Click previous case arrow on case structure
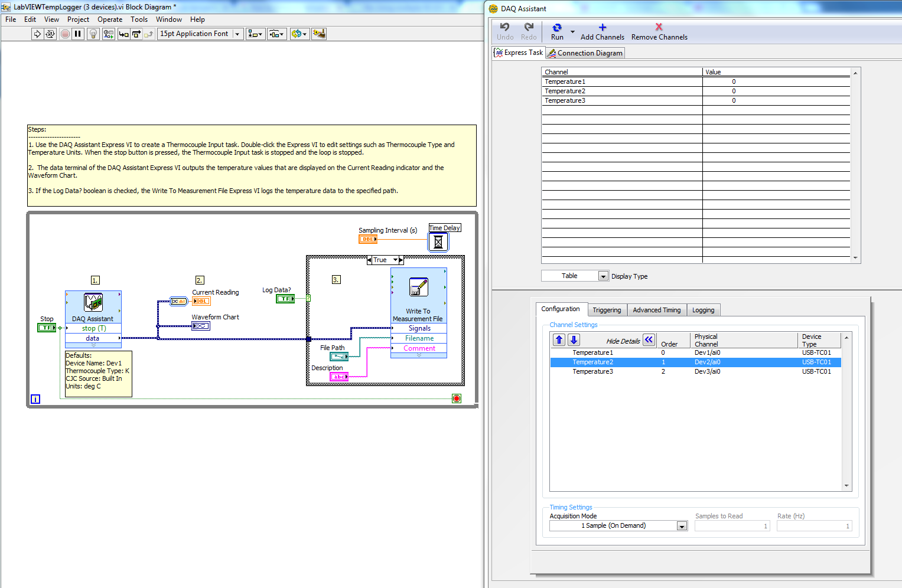Viewport: 902px width, 588px height. [369, 260]
